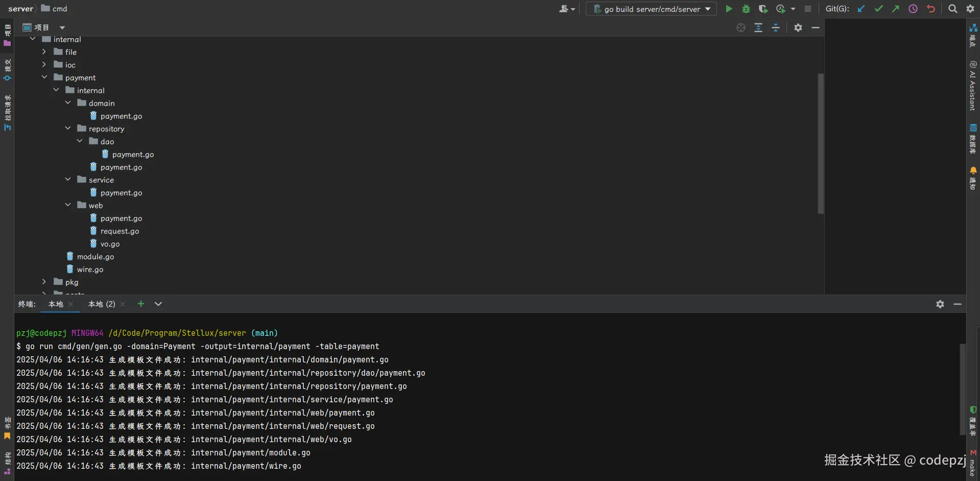Show Git history clock icon
The image size is (980, 481).
click(x=913, y=9)
